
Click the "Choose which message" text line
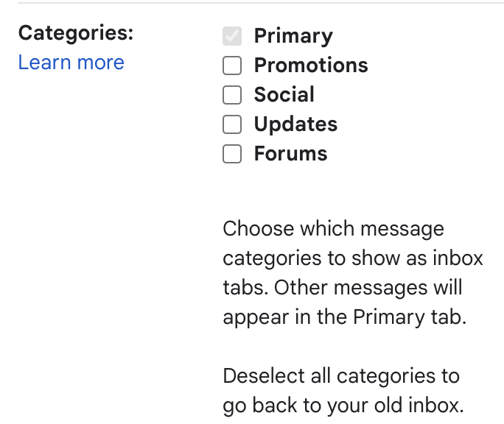(333, 229)
